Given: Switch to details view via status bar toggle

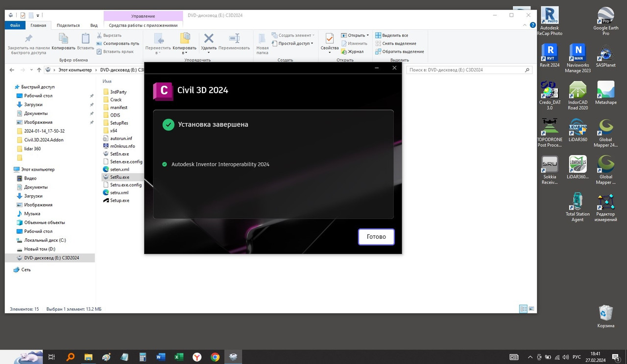Looking at the screenshot, I should coord(523,309).
